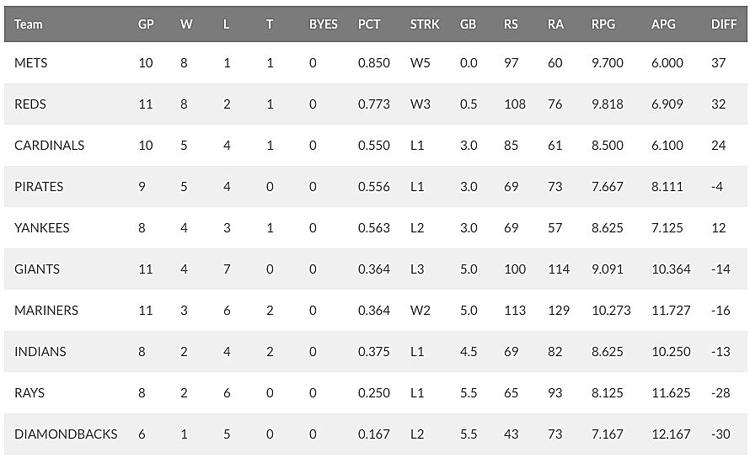Click the PCT column header

coord(369,24)
